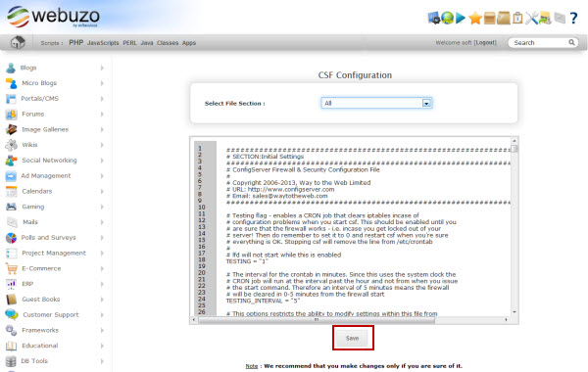The image size is (588, 372).
Task: Click into the Search input field
Action: coord(539,43)
